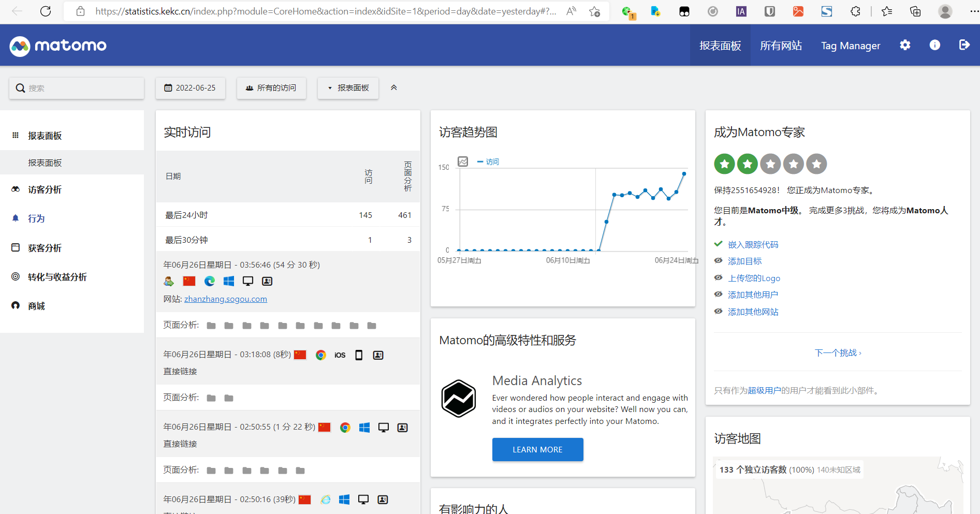Open the 所有的访问 segment selector
The width and height of the screenshot is (980, 514).
pos(271,88)
